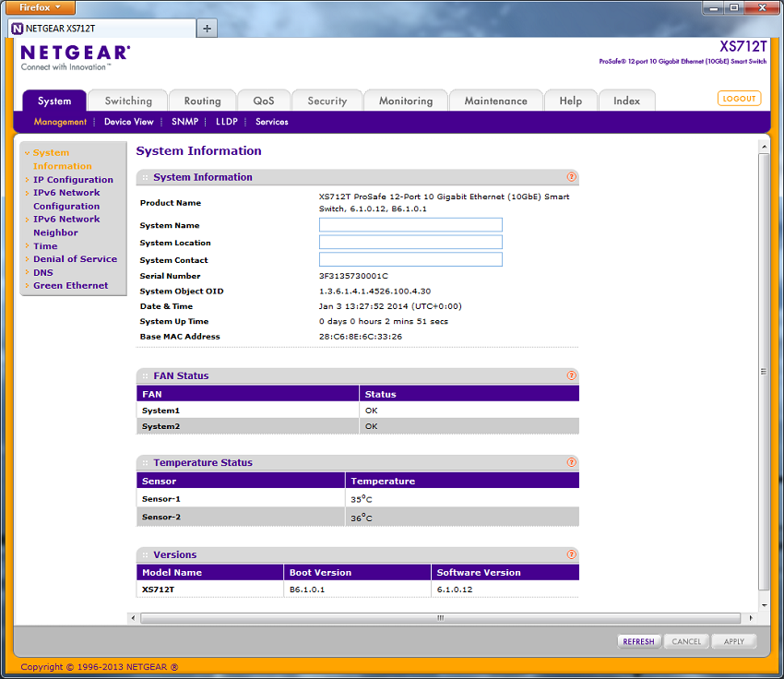
Task: Open the Maintenance tab
Action: 495,101
